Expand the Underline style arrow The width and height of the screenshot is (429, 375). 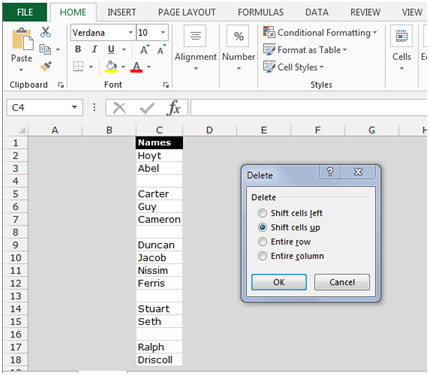pyautogui.click(x=124, y=50)
